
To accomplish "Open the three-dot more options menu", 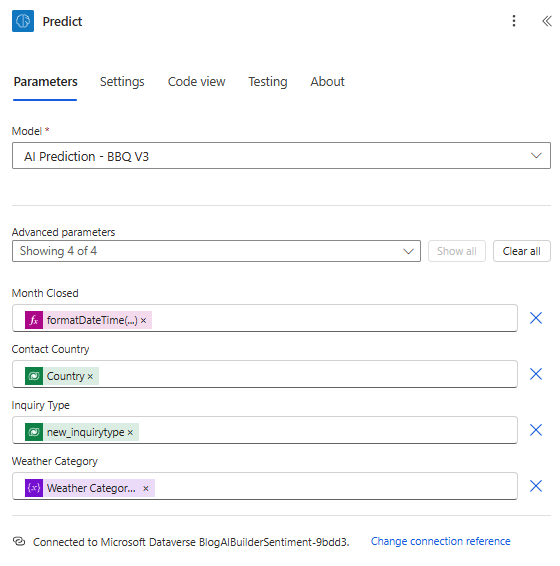I will coord(514,21).
